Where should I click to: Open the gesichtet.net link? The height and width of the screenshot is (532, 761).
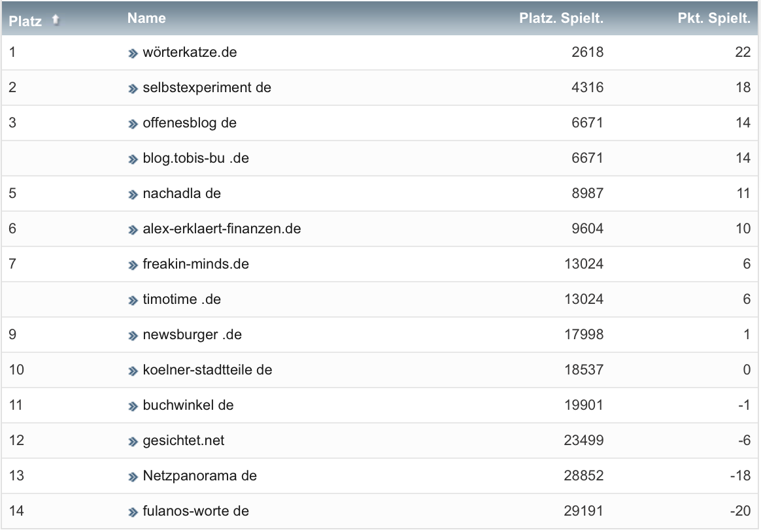[x=184, y=441]
